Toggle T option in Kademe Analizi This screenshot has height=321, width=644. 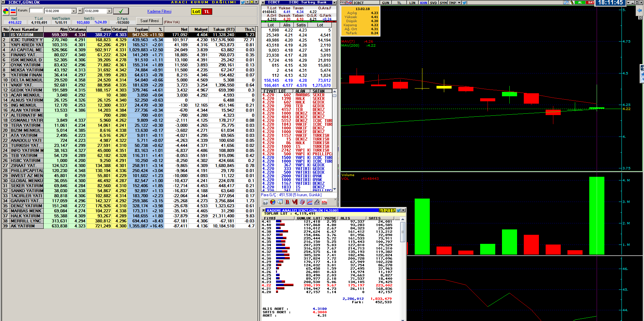pos(390,210)
